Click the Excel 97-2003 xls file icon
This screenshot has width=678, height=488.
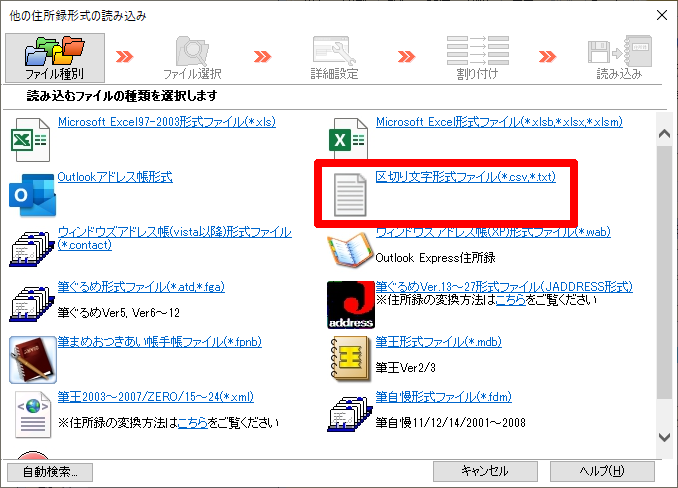pos(30,140)
